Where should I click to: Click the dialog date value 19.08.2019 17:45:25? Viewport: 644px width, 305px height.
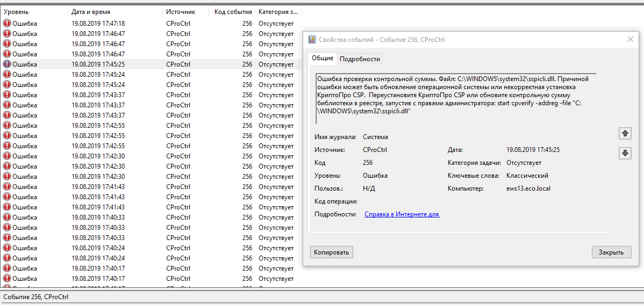point(533,150)
